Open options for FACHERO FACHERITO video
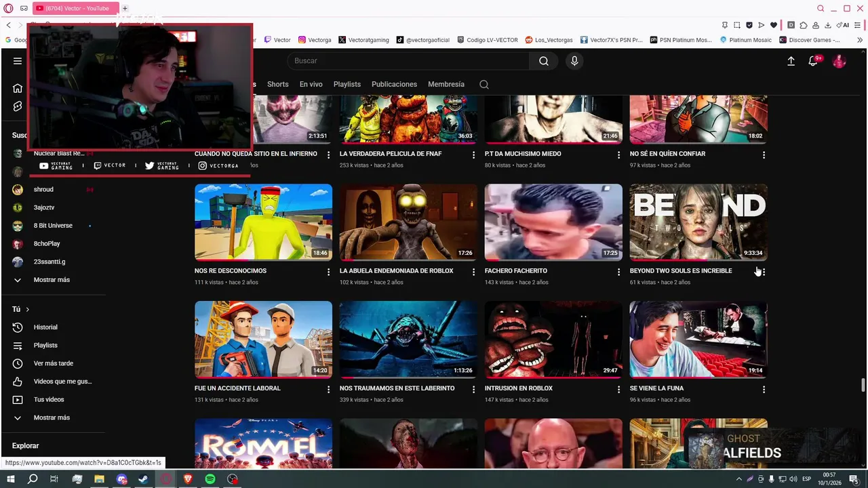This screenshot has height=488, width=868. click(x=618, y=272)
